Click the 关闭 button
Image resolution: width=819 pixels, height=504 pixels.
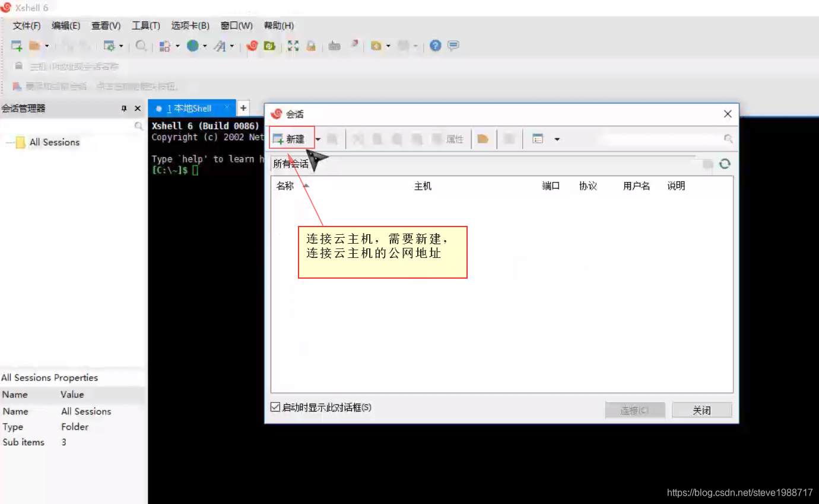coord(702,410)
